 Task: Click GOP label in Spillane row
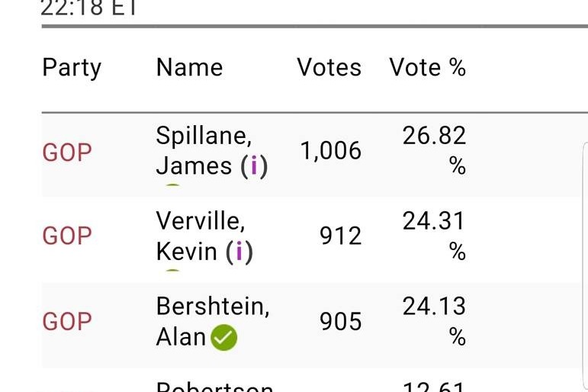pos(67,153)
